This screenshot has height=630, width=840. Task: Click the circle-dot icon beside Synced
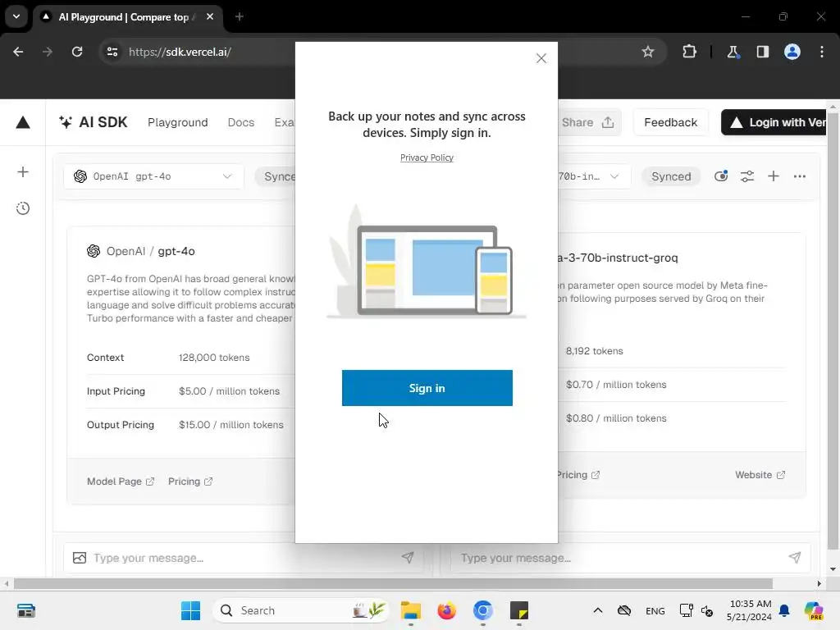[x=721, y=176]
